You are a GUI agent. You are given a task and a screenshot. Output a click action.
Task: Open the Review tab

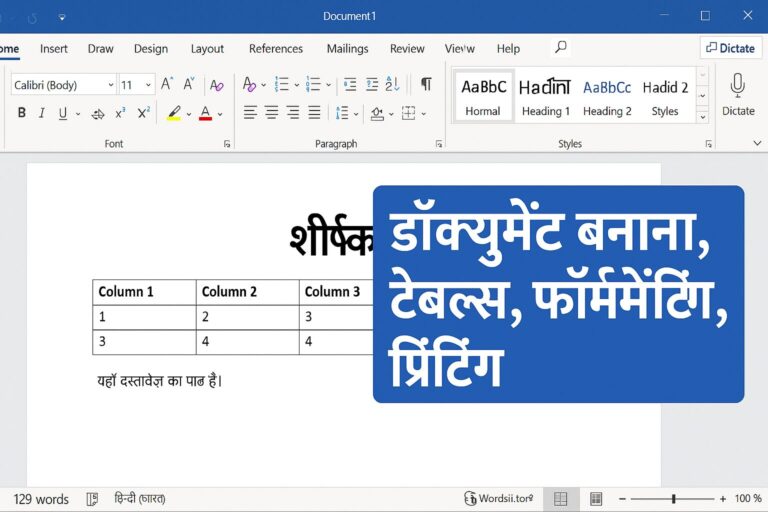click(407, 49)
